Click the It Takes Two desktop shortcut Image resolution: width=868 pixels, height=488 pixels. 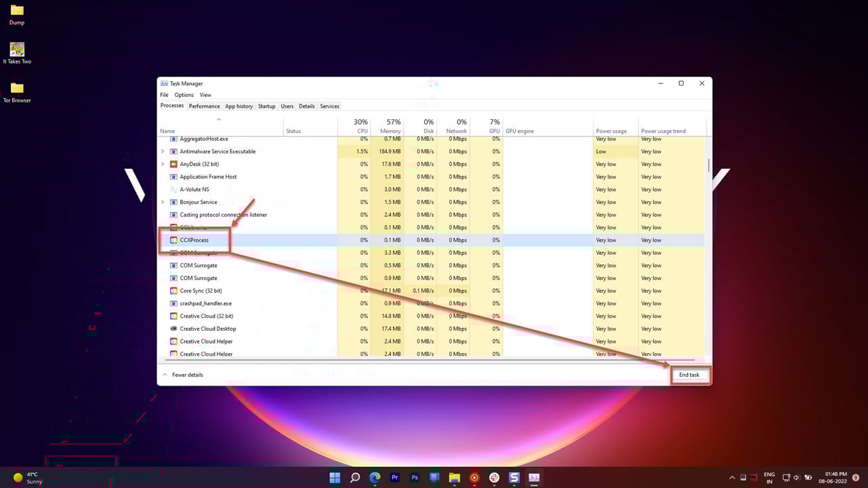(17, 52)
